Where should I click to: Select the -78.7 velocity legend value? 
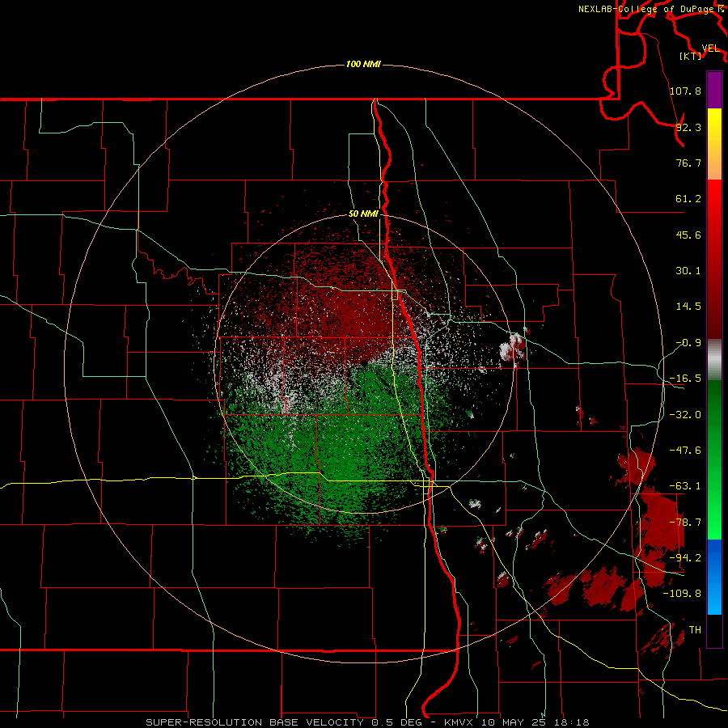(x=685, y=523)
